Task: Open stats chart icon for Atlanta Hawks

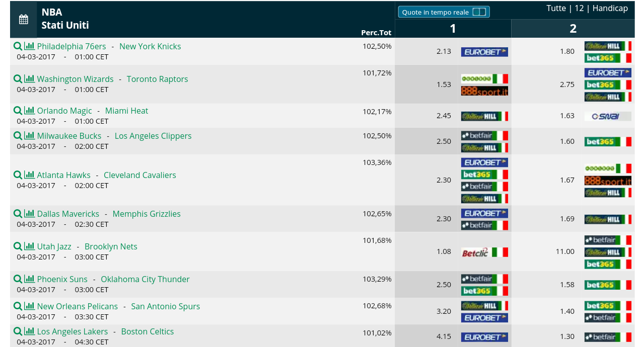Action: pyautogui.click(x=30, y=175)
